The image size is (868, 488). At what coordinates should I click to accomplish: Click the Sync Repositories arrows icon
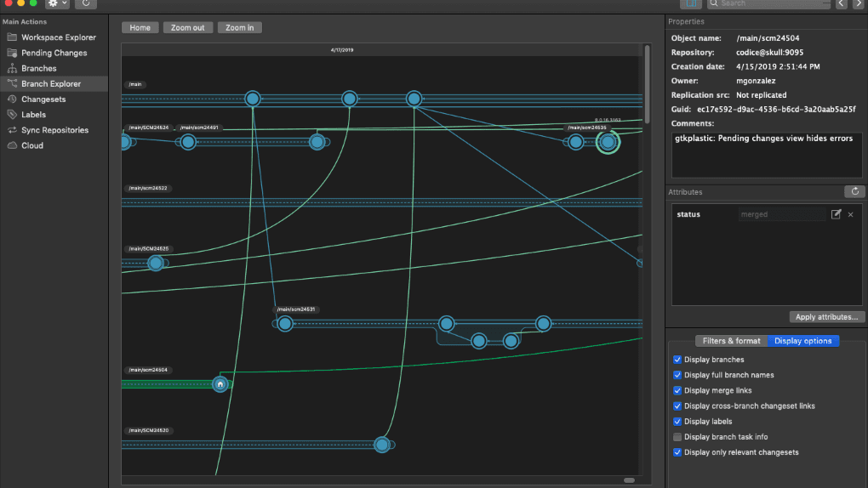coord(12,130)
